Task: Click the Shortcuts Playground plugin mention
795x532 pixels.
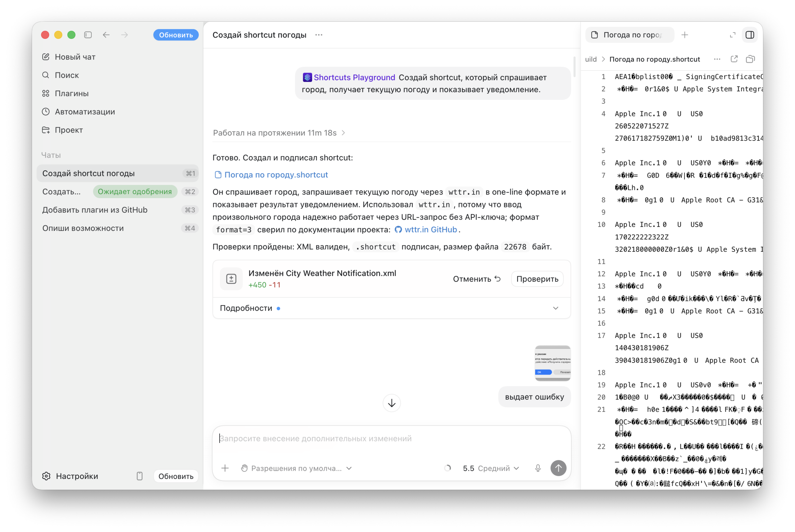Action: (349, 77)
